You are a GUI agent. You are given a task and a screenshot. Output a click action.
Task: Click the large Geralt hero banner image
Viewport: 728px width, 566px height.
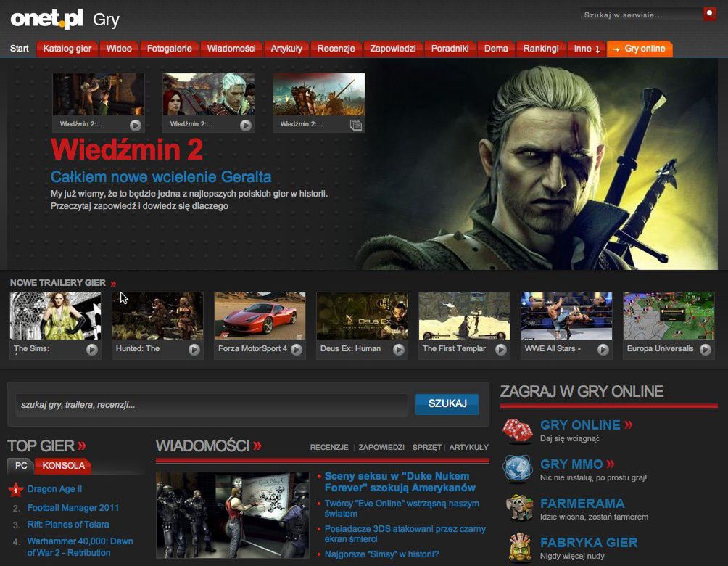[x=539, y=165]
